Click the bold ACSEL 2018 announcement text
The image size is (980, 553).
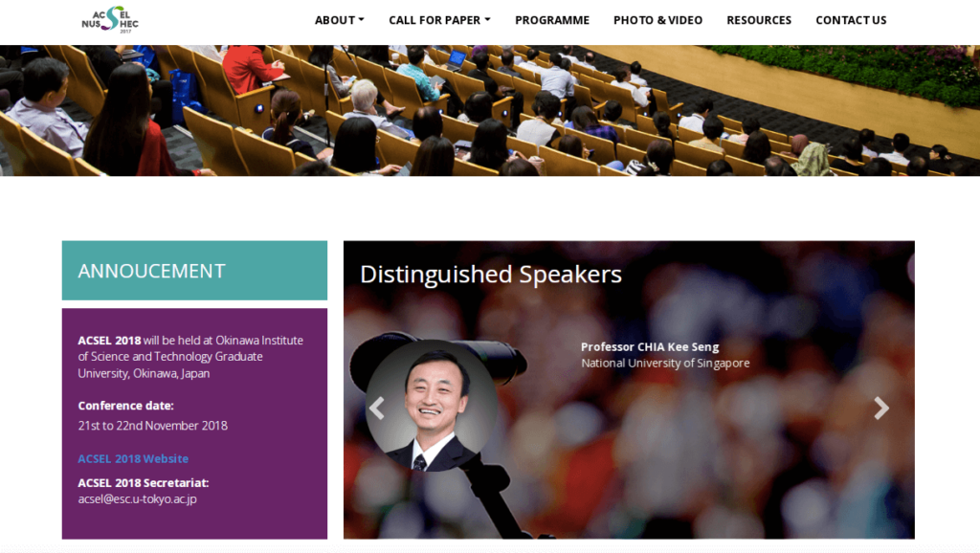pos(109,340)
